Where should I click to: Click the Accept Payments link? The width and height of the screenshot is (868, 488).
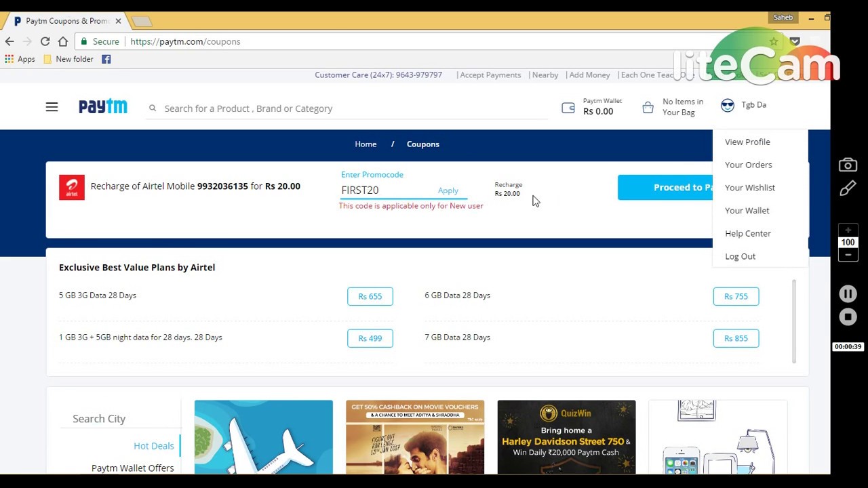490,75
